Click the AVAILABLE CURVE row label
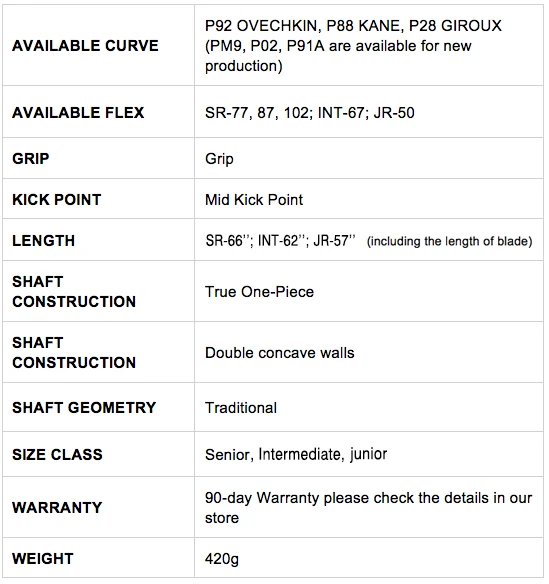The width and height of the screenshot is (549, 584). (85, 45)
